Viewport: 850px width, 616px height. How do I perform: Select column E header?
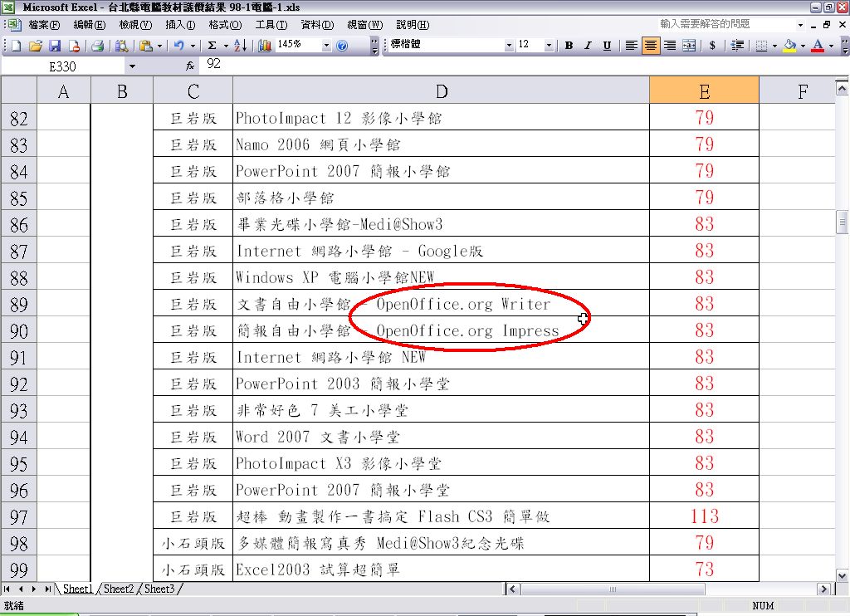pos(704,90)
